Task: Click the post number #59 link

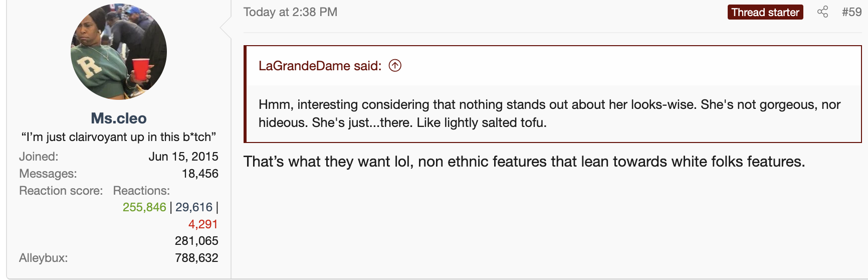Action: [x=851, y=12]
